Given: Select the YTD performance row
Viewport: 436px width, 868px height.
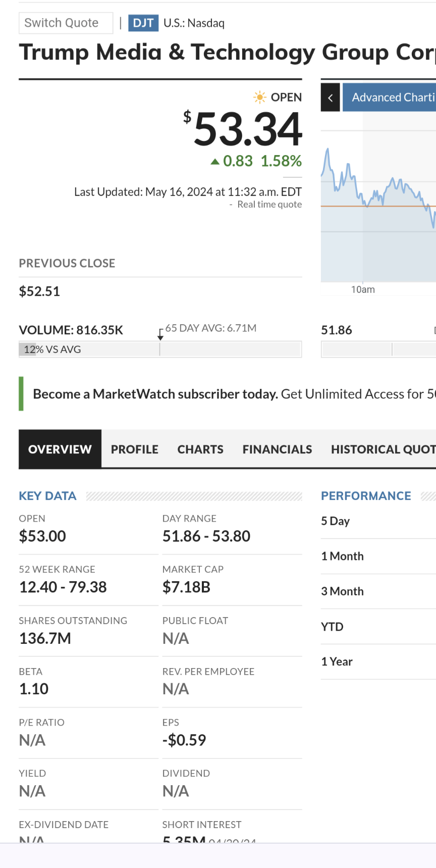Looking at the screenshot, I should click(x=378, y=627).
